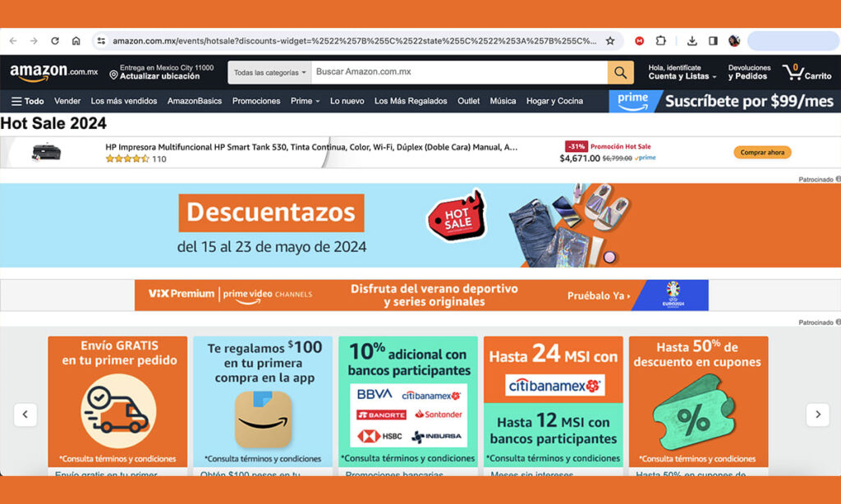This screenshot has height=504, width=841.
Task: Click the Euro 2024 logo in ViX banner
Action: 673,296
